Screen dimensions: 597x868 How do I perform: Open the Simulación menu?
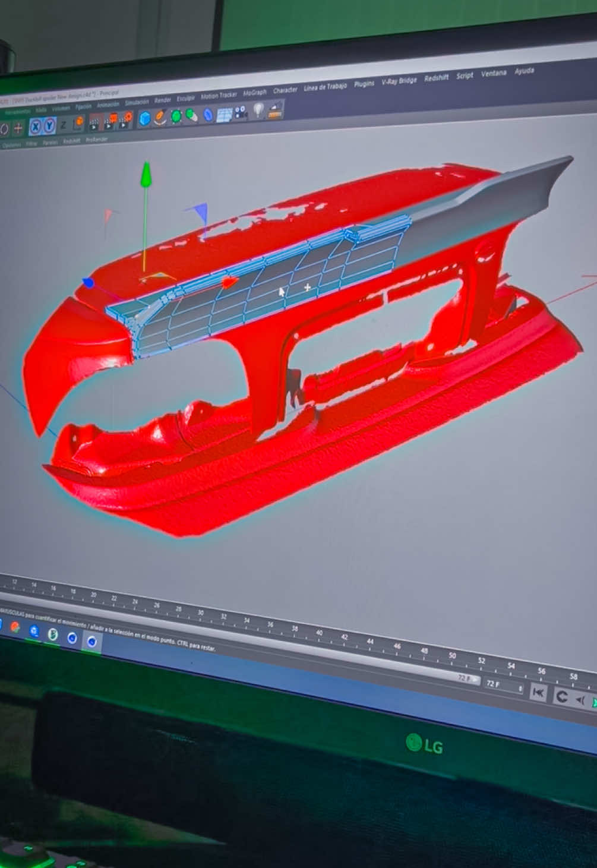(x=137, y=102)
